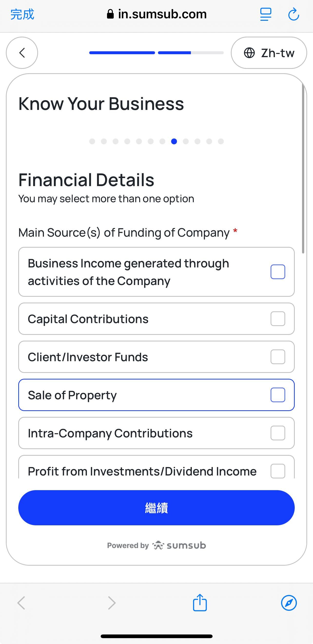Check the Business Income option checkbox
313x644 pixels.
click(x=278, y=272)
